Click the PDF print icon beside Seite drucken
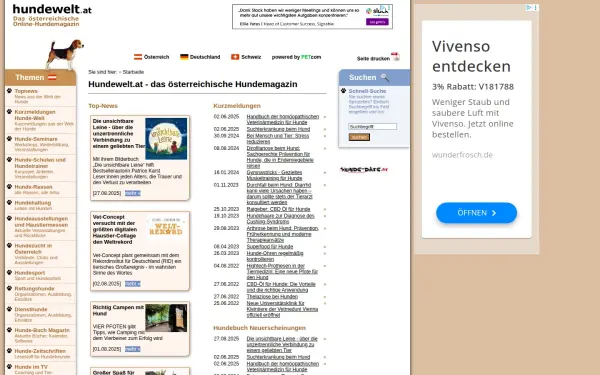The image size is (600, 375). [x=395, y=57]
